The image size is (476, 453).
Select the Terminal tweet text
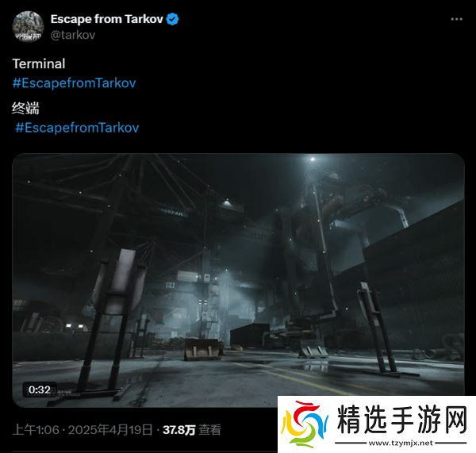coord(39,63)
